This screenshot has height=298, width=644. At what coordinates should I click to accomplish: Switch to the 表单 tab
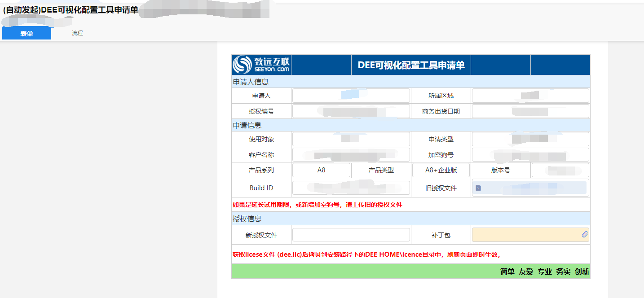[x=26, y=33]
